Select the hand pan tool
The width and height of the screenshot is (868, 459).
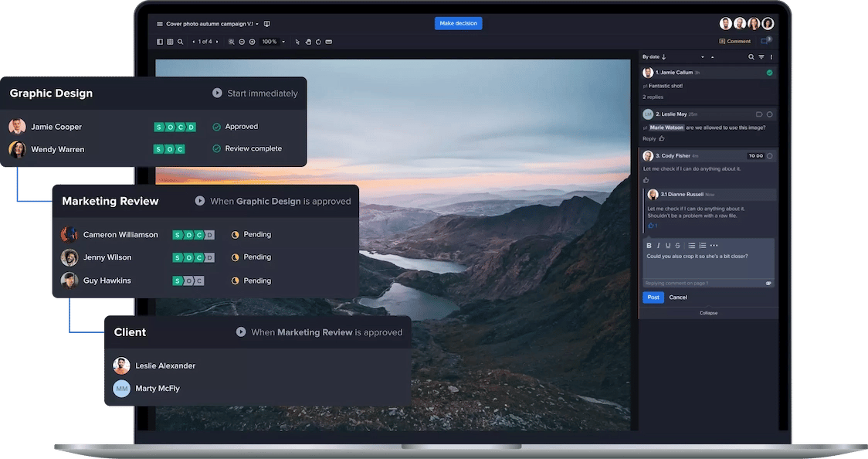pyautogui.click(x=307, y=42)
